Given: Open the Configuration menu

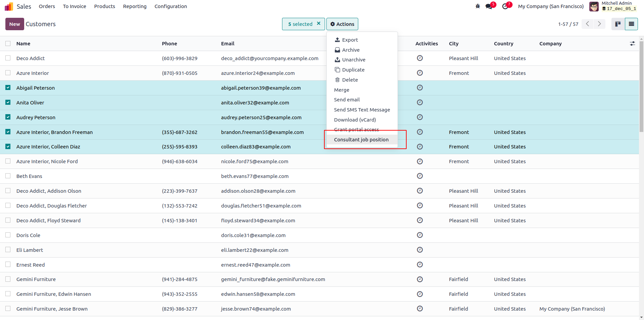Looking at the screenshot, I should point(171,6).
